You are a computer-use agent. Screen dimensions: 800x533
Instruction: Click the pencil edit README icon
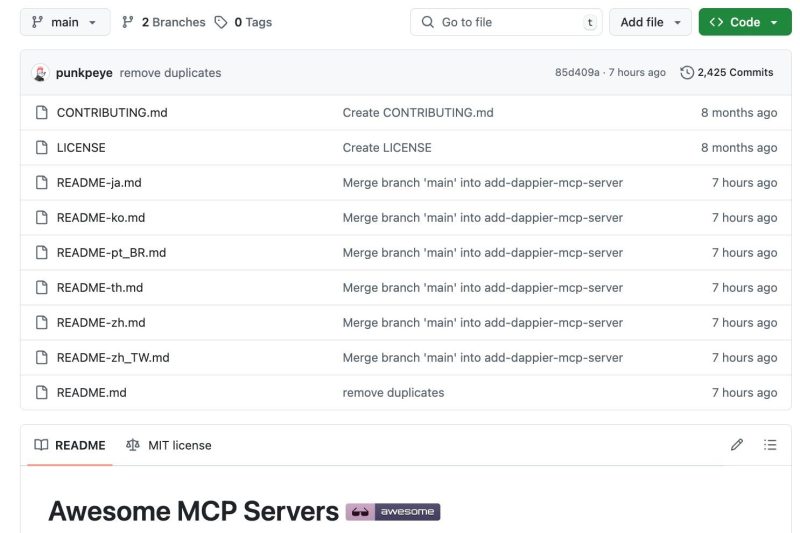click(737, 445)
